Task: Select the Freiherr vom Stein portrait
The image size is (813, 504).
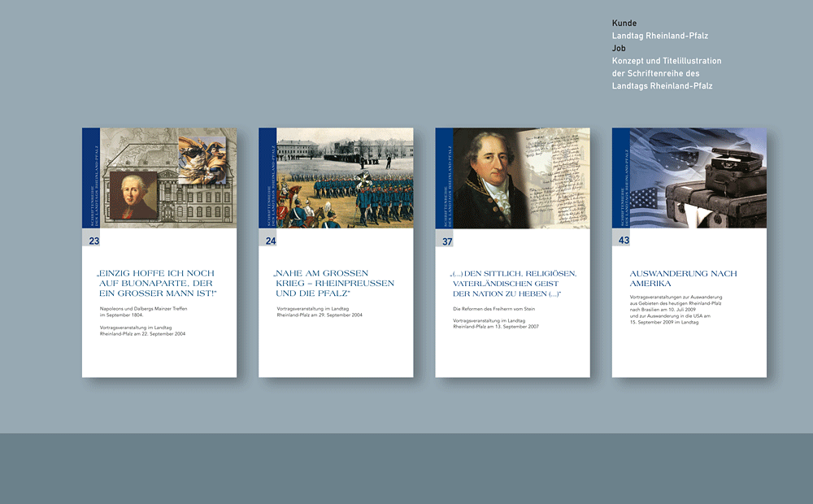Action: click(485, 179)
